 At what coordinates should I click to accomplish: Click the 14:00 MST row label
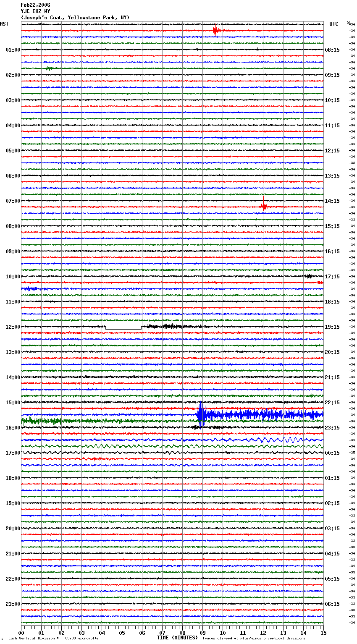pyautogui.click(x=13, y=377)
